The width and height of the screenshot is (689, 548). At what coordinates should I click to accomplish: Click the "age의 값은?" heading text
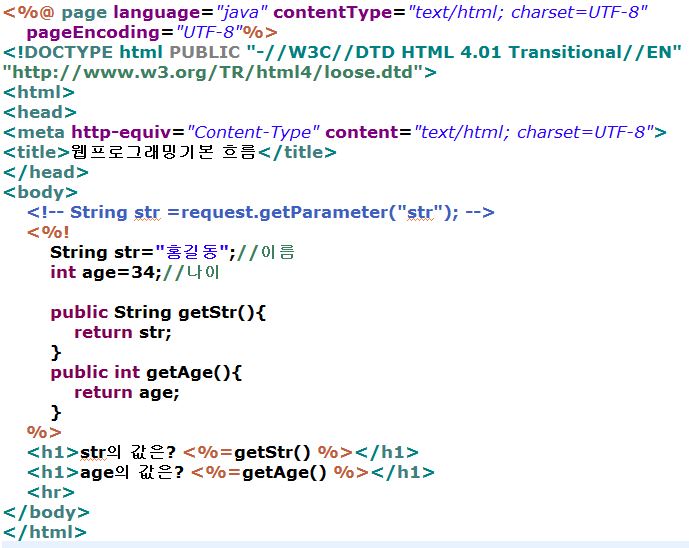(132, 472)
